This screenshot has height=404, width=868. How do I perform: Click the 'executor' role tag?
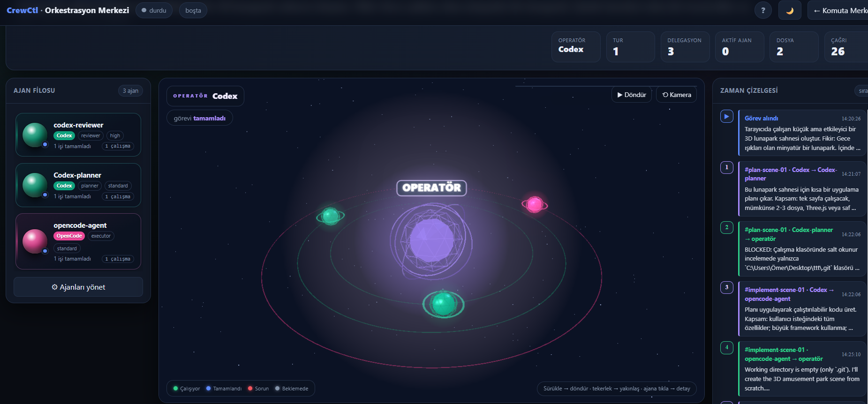101,236
